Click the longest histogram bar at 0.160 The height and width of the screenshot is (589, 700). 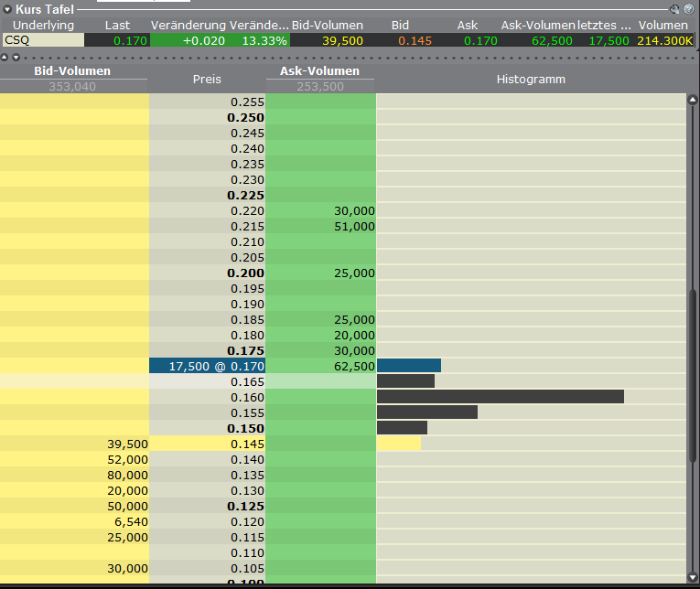pyautogui.click(x=500, y=397)
